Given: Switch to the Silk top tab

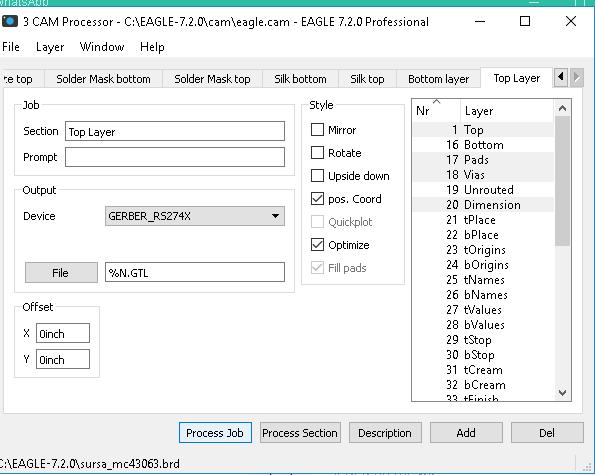Looking at the screenshot, I should click(367, 79).
